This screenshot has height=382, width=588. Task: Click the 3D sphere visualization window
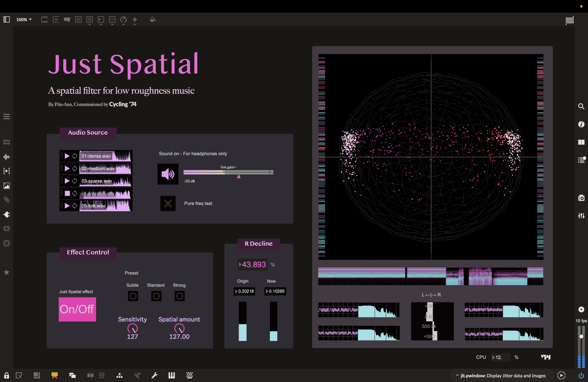tap(431, 157)
